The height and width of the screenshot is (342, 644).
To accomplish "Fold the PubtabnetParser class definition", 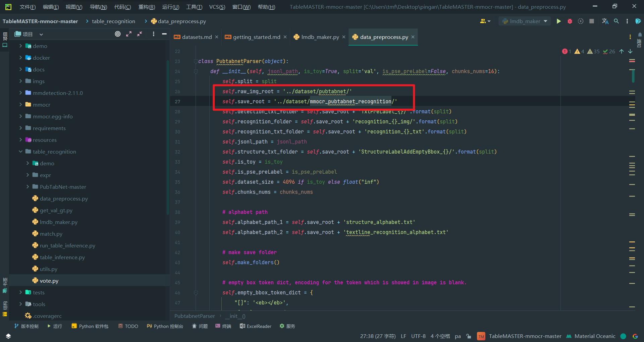I will [x=195, y=61].
